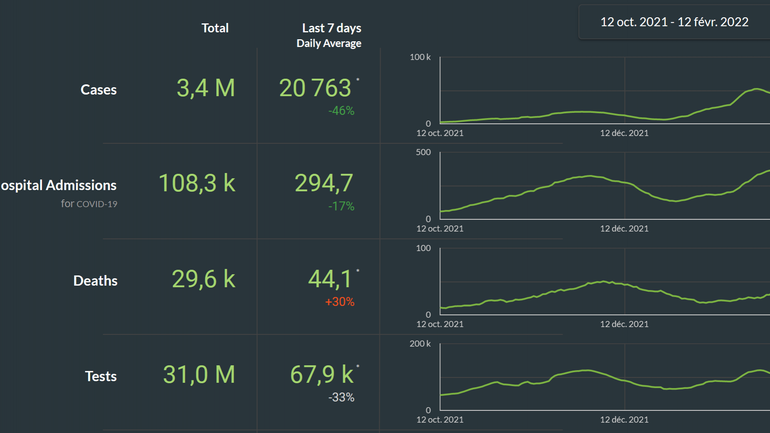The height and width of the screenshot is (433, 770).
Task: Click the Cases row label
Action: pos(98,89)
